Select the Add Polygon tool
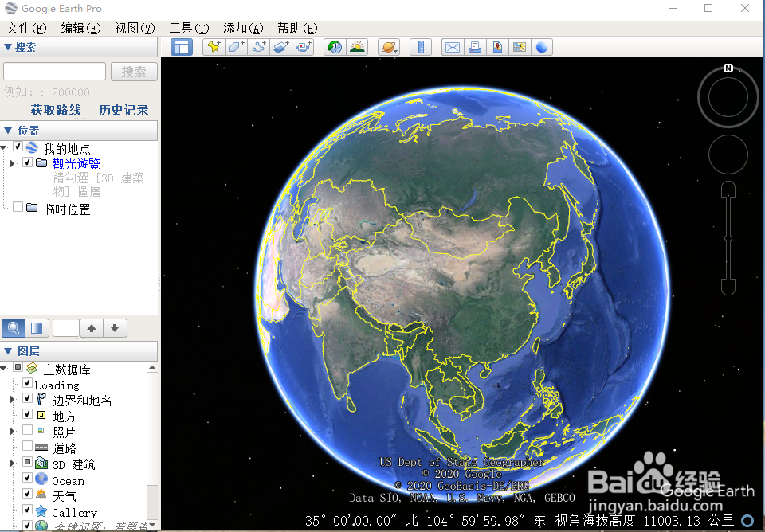The image size is (765, 532). pyautogui.click(x=237, y=47)
